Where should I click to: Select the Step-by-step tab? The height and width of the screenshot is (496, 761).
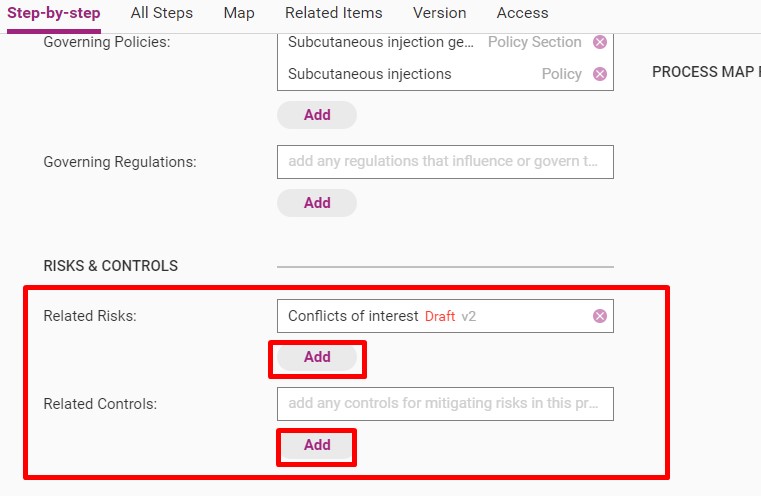pyautogui.click(x=54, y=13)
